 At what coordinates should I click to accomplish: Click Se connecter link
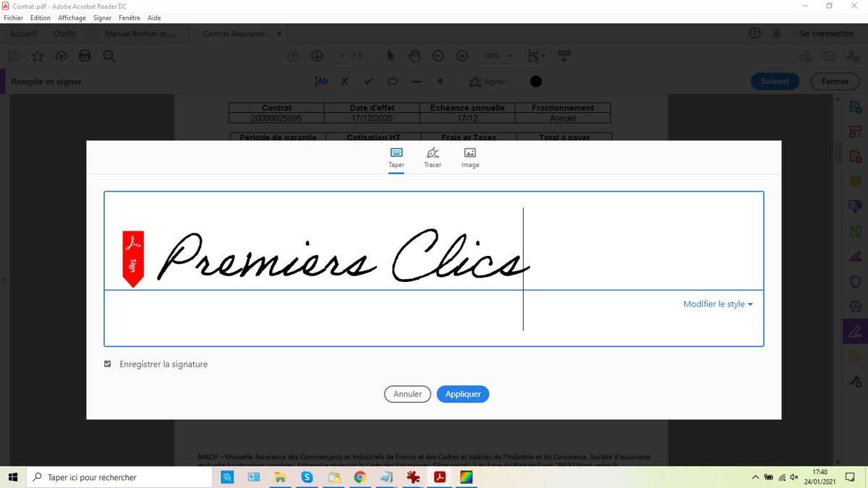click(826, 33)
